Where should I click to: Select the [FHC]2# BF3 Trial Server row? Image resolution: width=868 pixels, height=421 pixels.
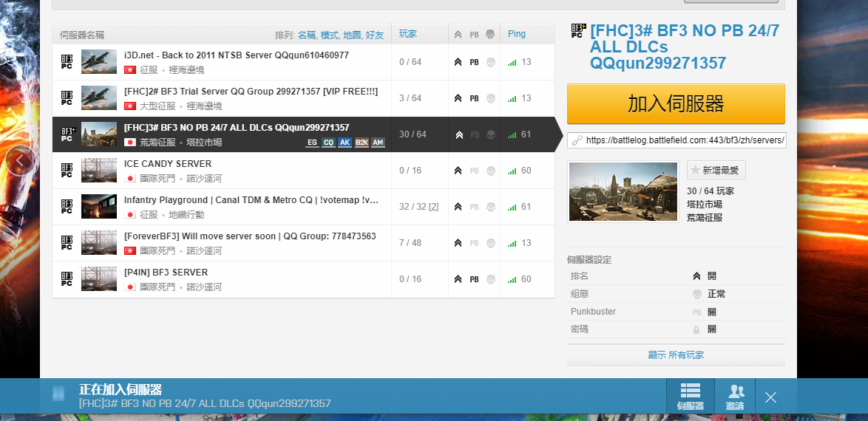pos(303,98)
